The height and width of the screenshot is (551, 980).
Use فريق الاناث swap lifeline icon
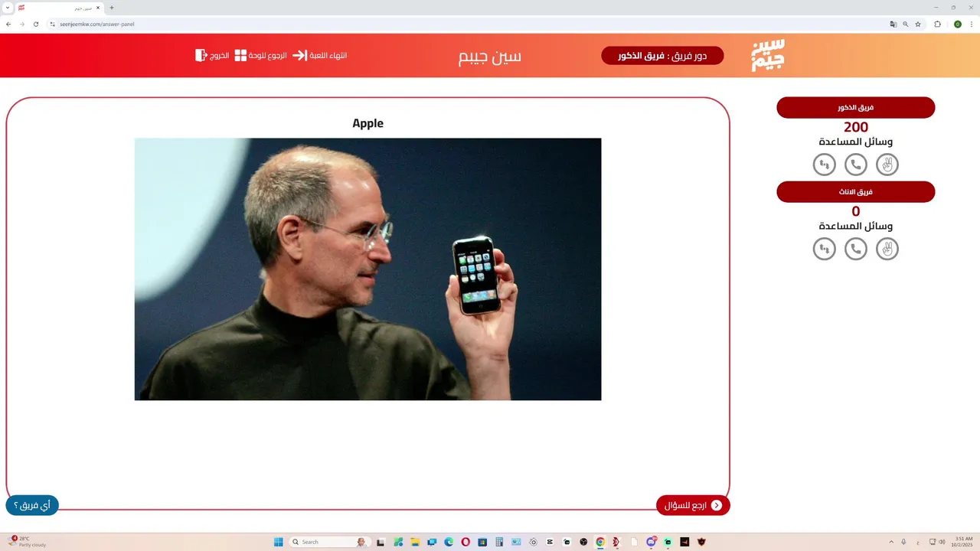825,249
